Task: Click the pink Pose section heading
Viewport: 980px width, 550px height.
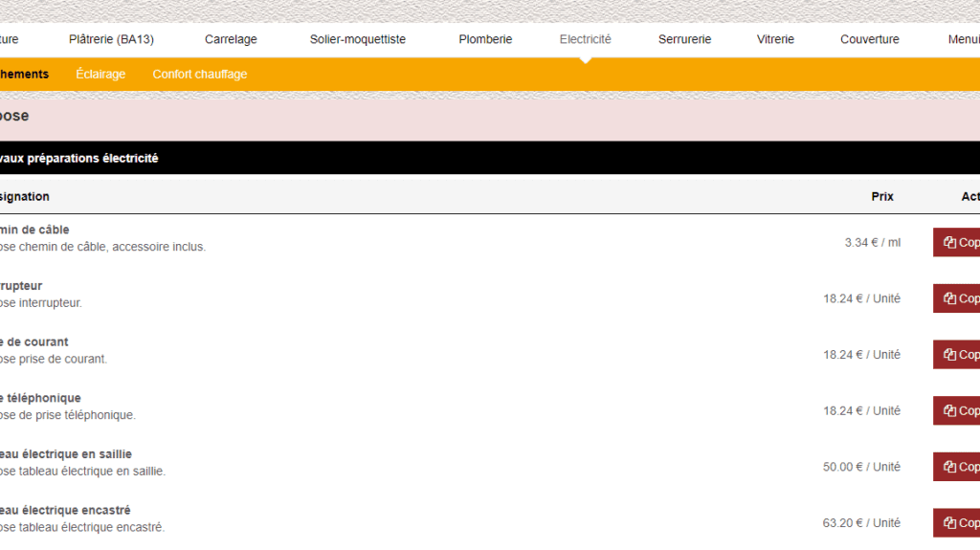Action: 479,116
